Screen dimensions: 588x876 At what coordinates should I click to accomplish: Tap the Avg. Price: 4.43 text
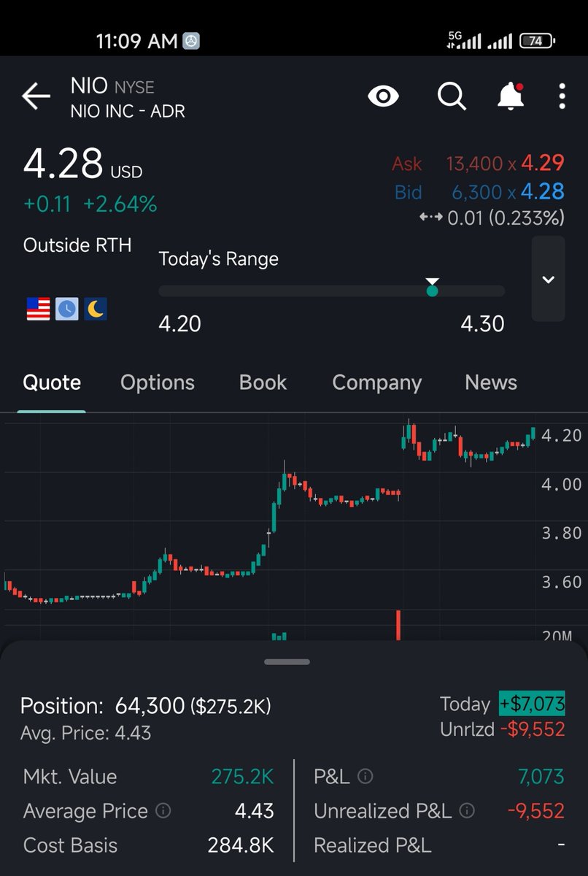pyautogui.click(x=86, y=733)
